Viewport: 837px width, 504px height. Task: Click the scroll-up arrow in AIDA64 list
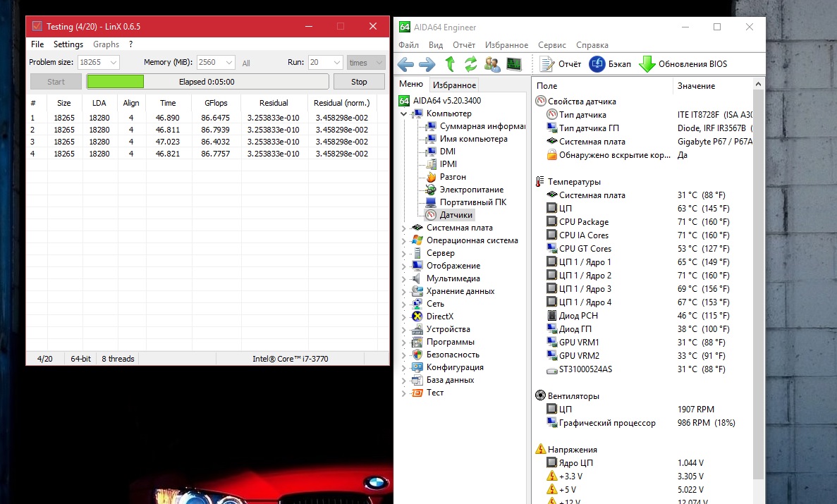point(758,85)
